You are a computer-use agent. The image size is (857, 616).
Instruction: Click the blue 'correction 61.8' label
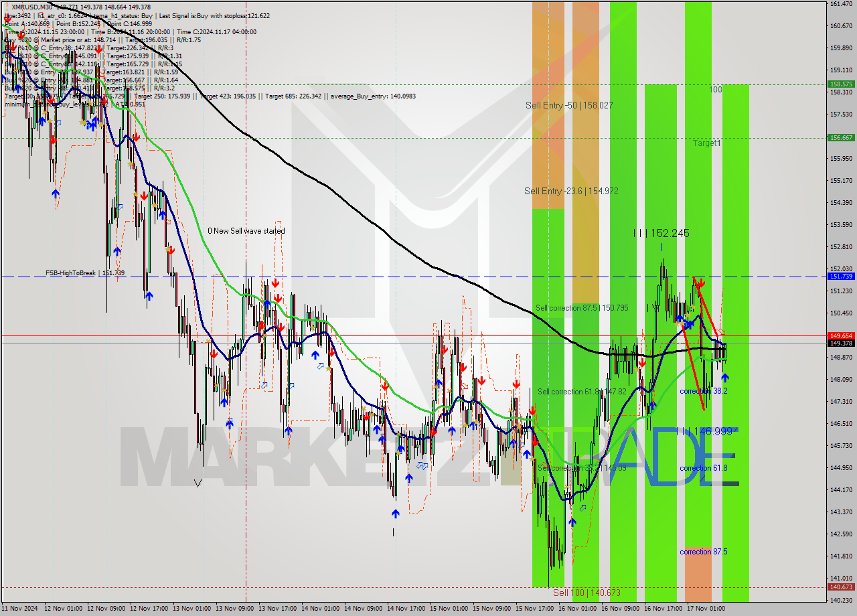click(703, 468)
